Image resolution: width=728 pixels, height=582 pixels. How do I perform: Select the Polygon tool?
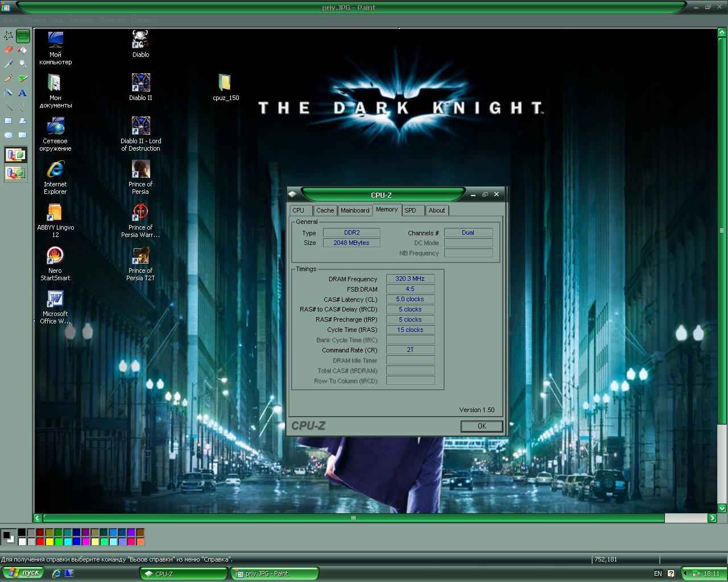[23, 121]
